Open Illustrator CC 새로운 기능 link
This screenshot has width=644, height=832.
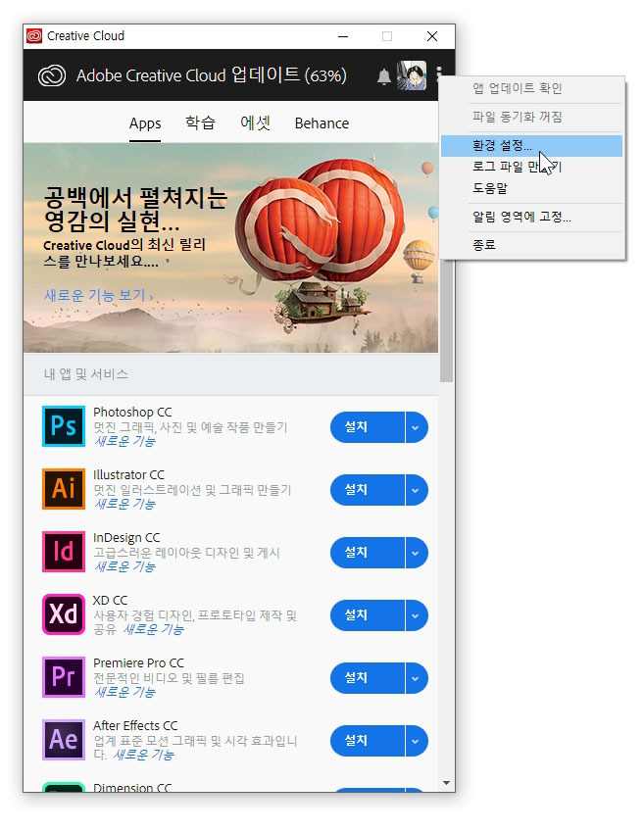pos(124,504)
